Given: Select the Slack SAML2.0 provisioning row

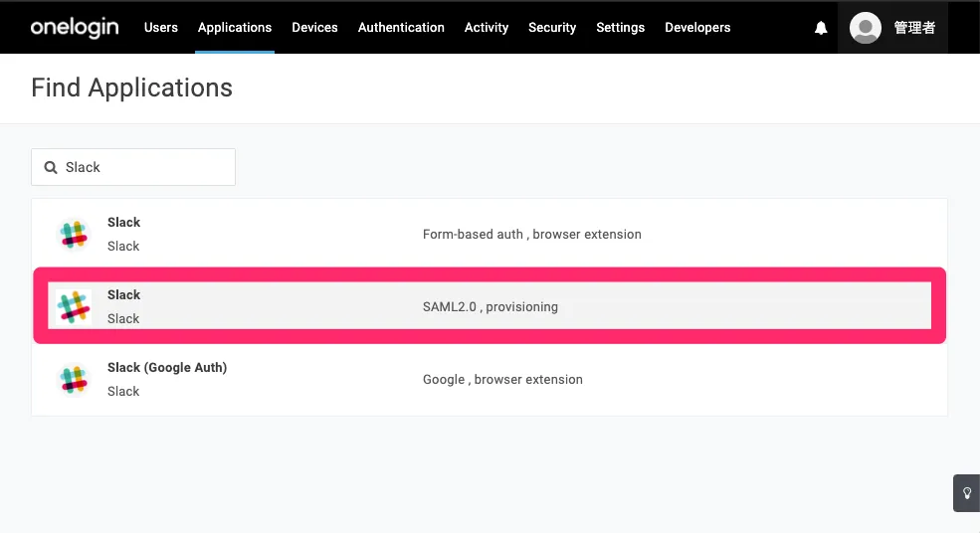Looking at the screenshot, I should (x=490, y=307).
